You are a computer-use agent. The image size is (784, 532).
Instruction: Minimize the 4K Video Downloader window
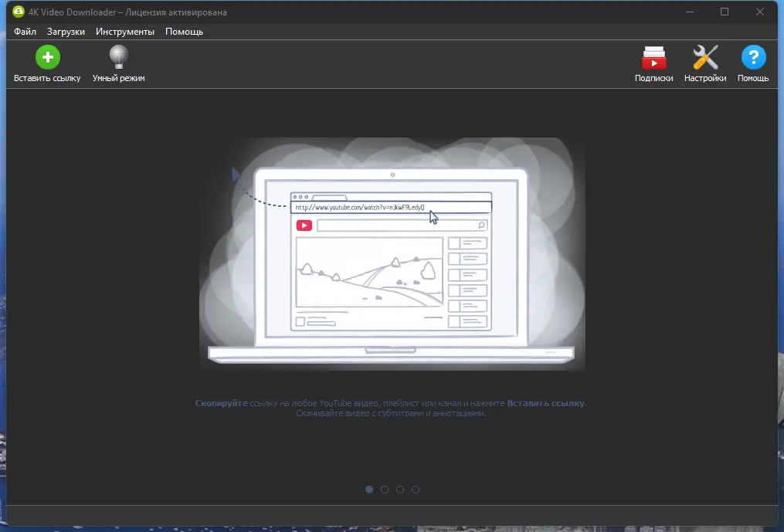[x=690, y=12]
